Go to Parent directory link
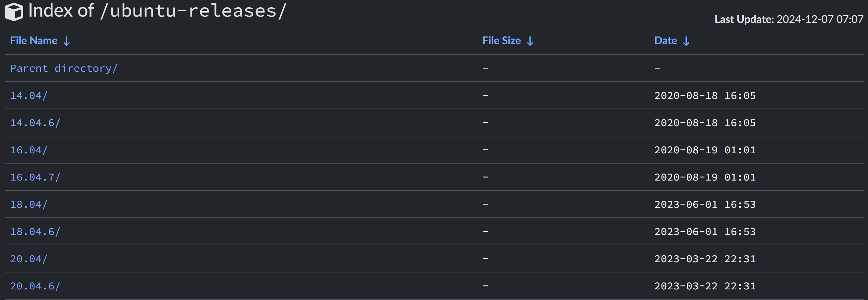This screenshot has height=300, width=868. pos(64,68)
